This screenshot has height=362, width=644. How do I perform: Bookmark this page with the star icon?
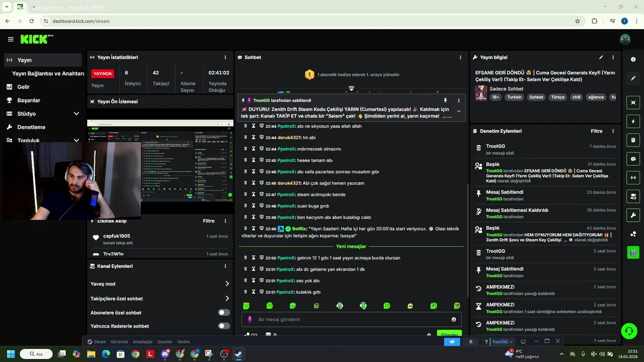pyautogui.click(x=578, y=21)
